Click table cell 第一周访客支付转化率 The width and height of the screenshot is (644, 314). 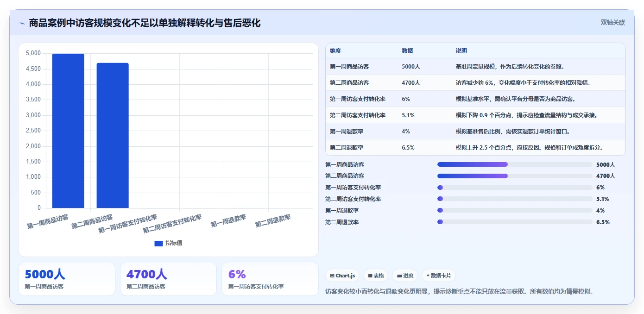358,99
